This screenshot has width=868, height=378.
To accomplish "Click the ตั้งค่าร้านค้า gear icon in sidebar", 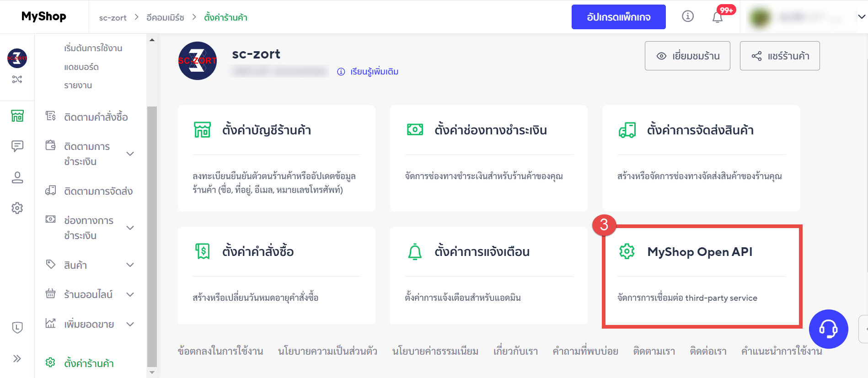I will tap(50, 362).
